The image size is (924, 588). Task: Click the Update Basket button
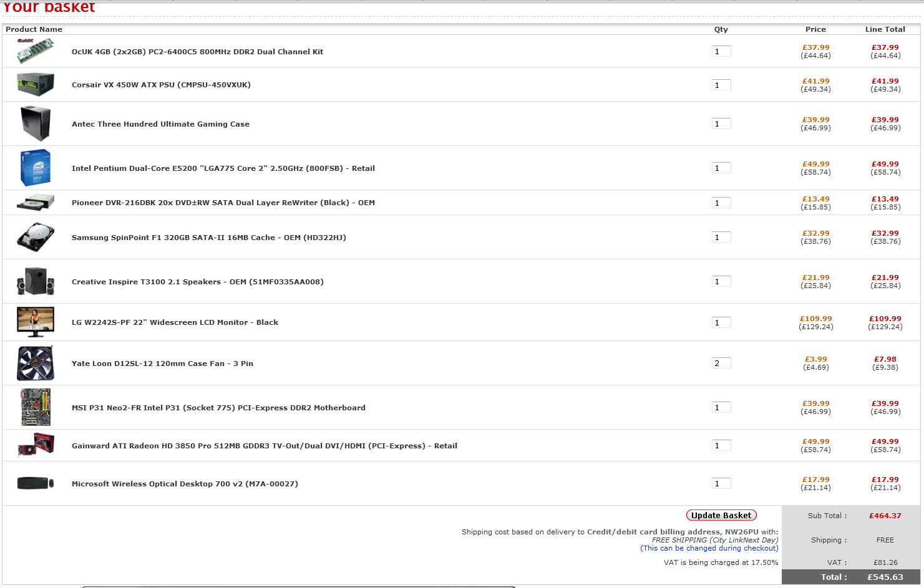[x=721, y=515]
